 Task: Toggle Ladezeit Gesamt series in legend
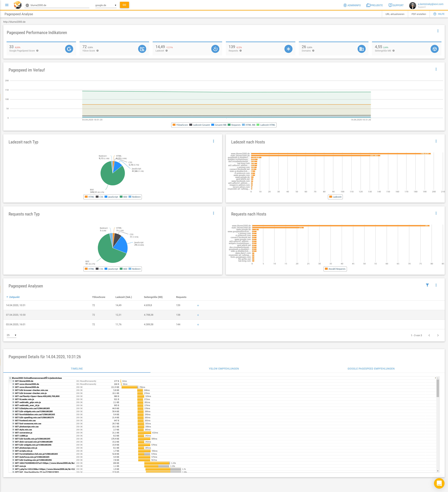click(199, 125)
